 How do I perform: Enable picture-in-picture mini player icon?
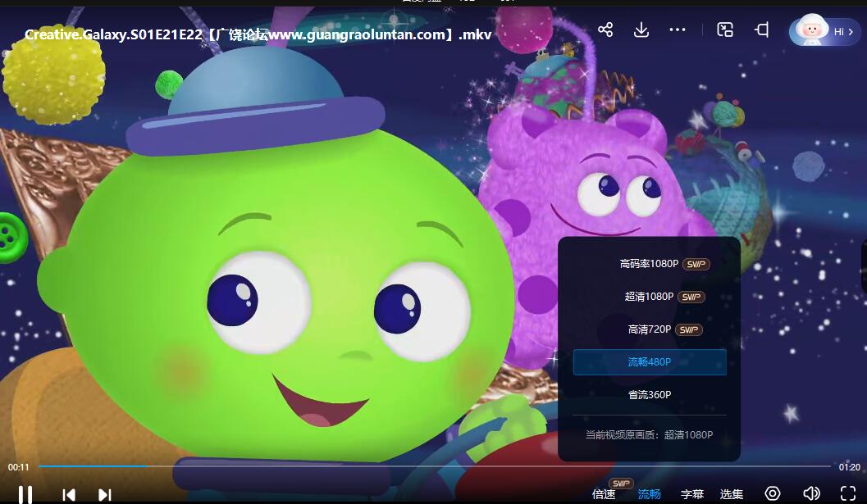[x=725, y=30]
